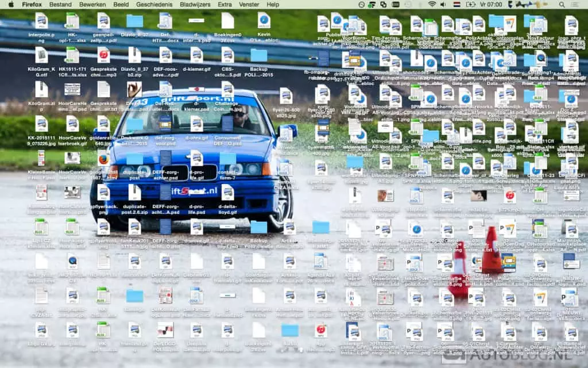Open the Extra menu
588x368 pixels.
point(225,5)
